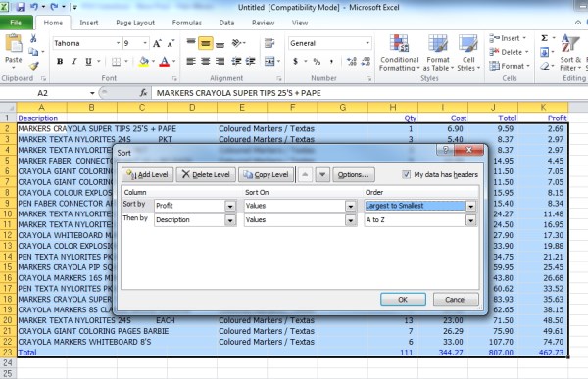Click Move Down arrow in Sort dialog
This screenshot has width=588, height=379.
point(322,174)
